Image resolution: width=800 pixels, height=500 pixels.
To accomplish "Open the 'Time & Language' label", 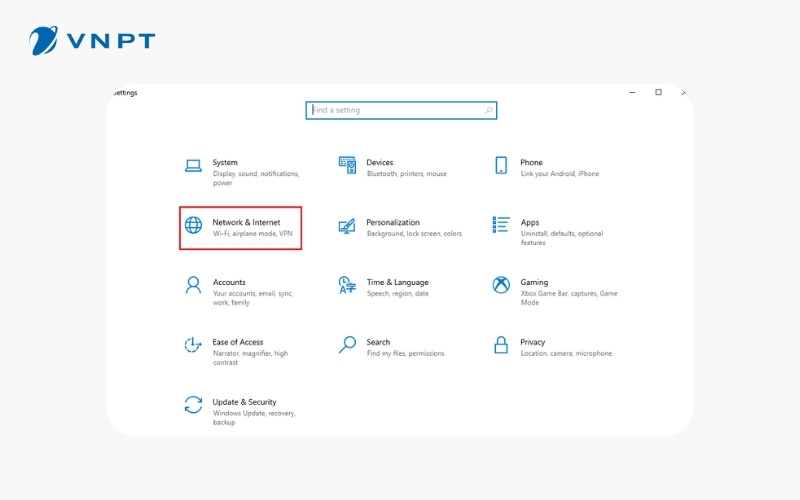I will (x=397, y=282).
